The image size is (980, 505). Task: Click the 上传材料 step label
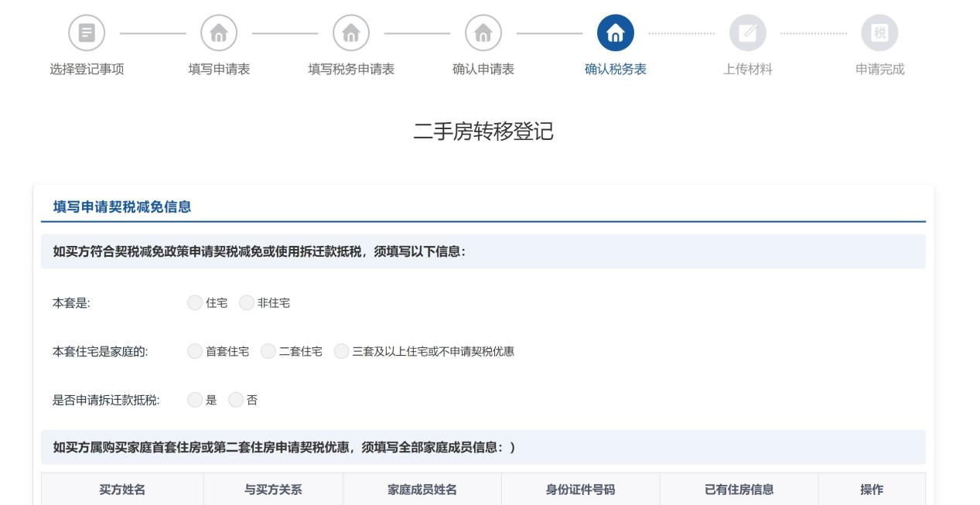click(747, 70)
